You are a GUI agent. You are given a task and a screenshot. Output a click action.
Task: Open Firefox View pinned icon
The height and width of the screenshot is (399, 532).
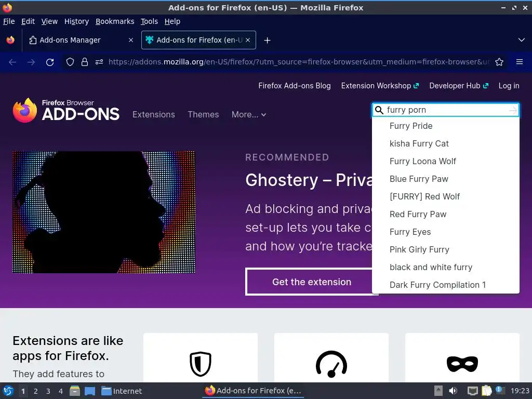coord(10,40)
